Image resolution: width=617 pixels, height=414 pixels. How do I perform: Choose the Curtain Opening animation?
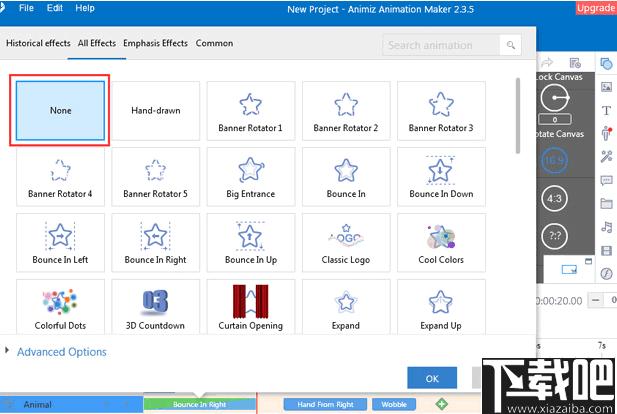pyautogui.click(x=251, y=307)
